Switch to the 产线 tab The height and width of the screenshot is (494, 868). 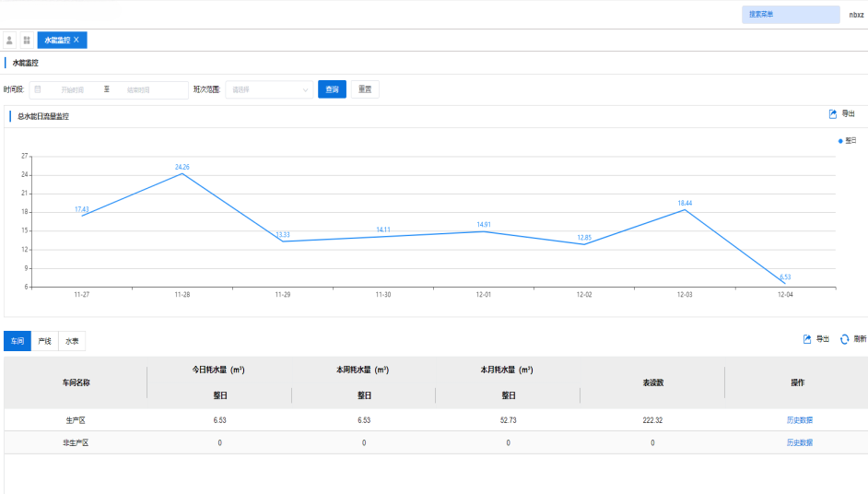tap(44, 341)
